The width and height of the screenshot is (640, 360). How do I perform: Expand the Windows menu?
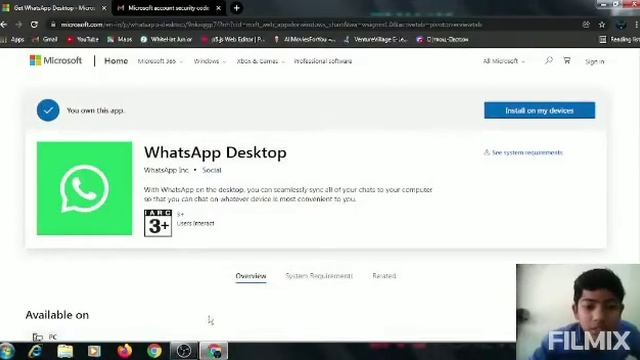[x=209, y=61]
